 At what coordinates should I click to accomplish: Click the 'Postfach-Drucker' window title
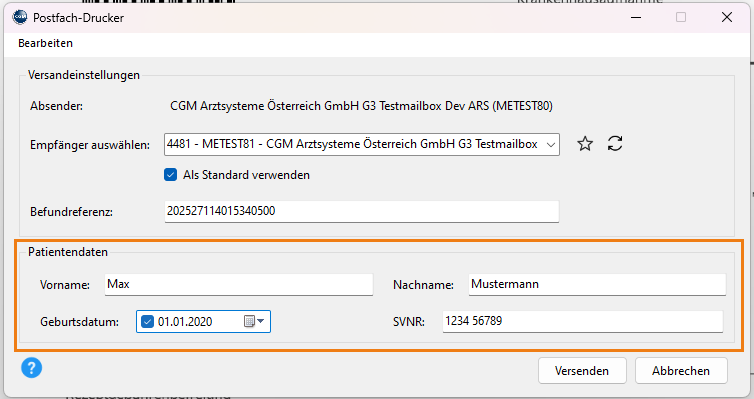78,18
